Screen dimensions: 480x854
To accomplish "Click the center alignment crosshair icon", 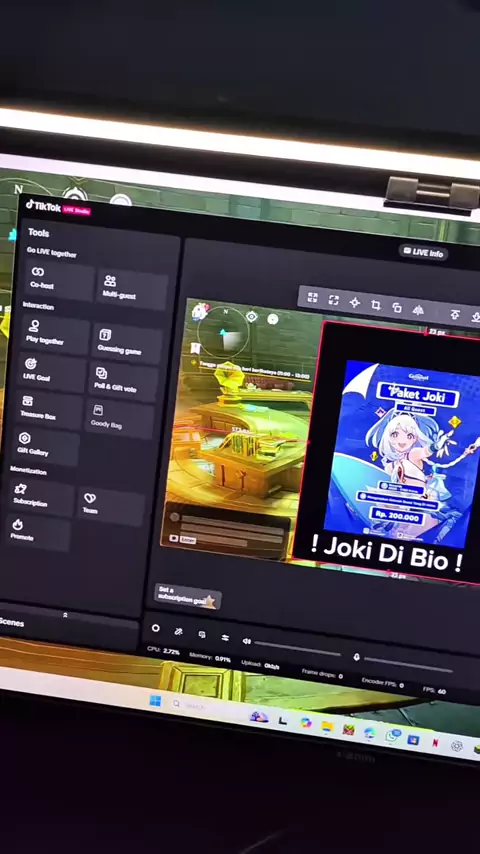I will (x=355, y=302).
